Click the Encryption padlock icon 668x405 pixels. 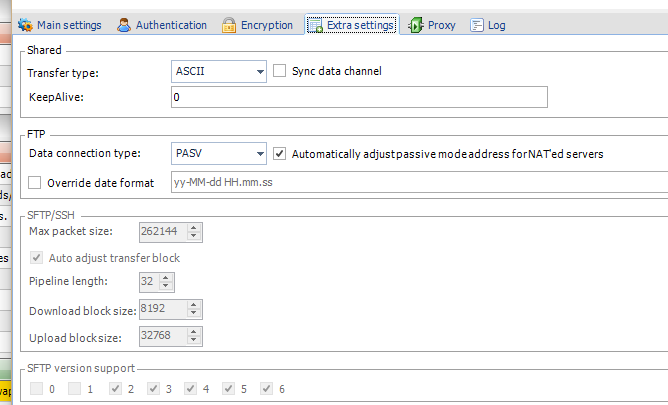(229, 25)
